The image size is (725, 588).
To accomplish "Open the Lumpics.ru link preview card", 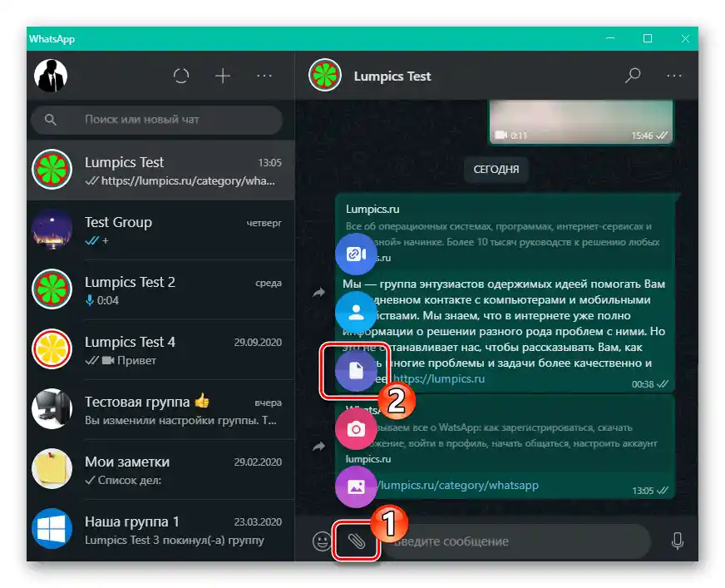I will pyautogui.click(x=506, y=233).
